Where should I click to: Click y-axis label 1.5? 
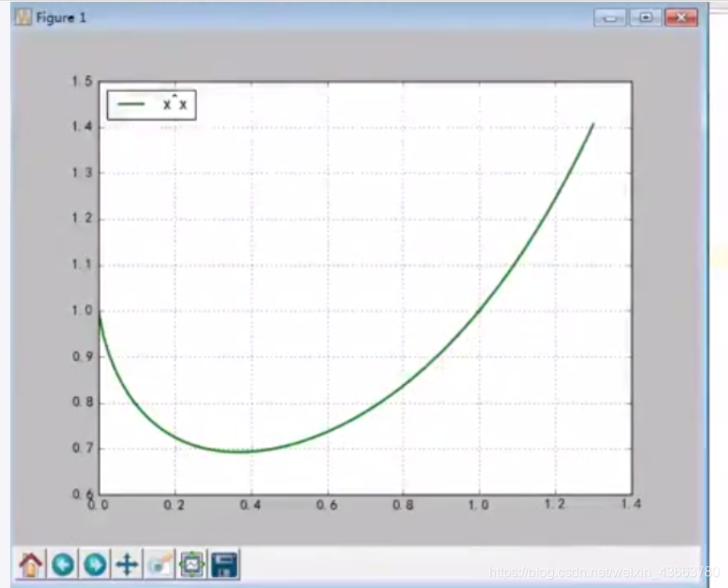point(82,82)
